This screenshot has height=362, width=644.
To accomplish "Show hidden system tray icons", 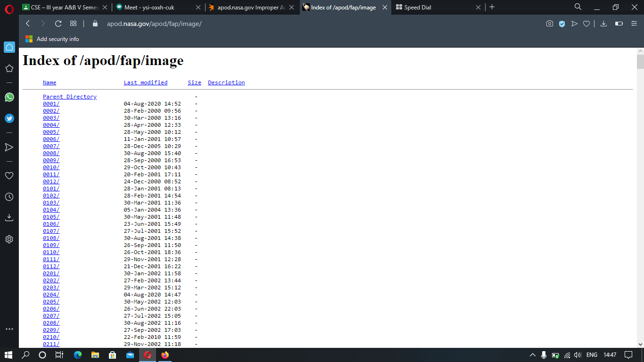I will click(533, 355).
